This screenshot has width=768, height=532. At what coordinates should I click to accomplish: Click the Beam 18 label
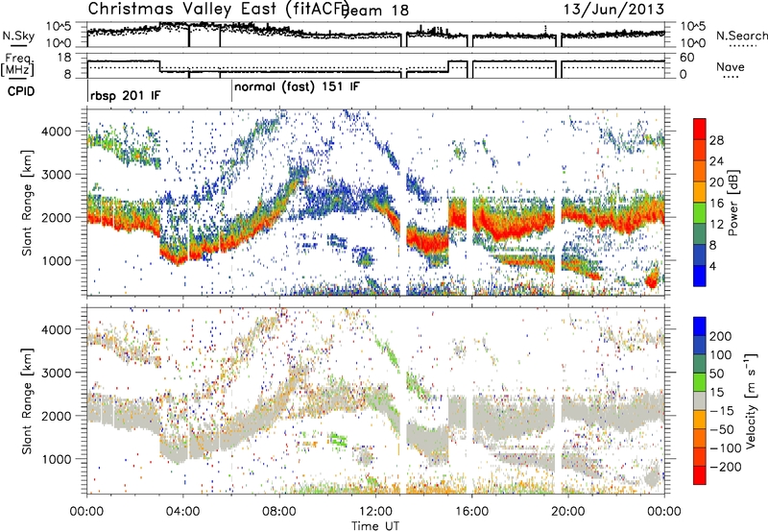(375, 11)
